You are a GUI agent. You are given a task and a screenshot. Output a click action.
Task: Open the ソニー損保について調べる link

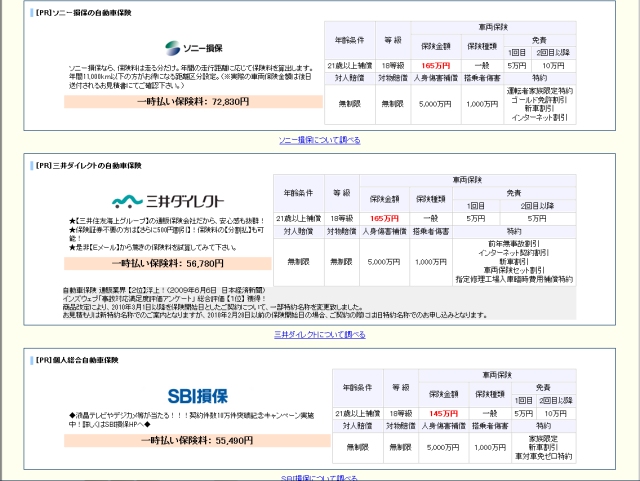click(320, 140)
